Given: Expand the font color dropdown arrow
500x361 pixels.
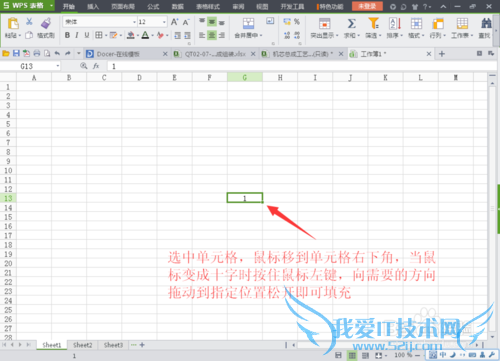Looking at the screenshot, I should tap(153, 35).
